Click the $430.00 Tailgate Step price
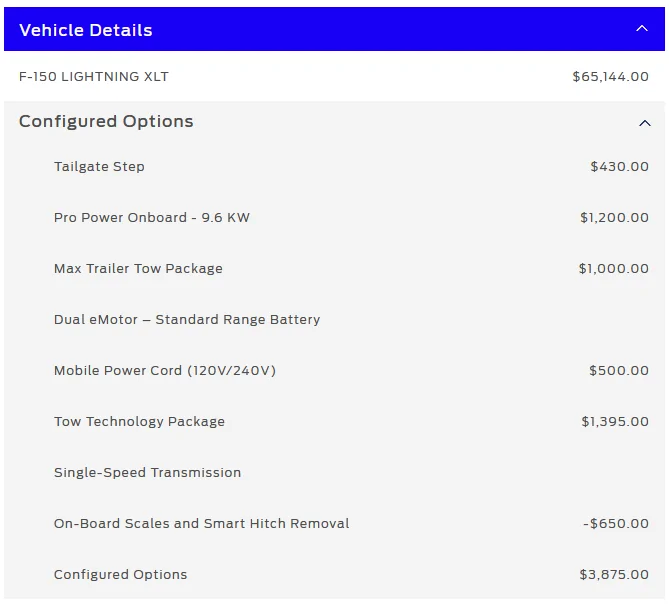The width and height of the screenshot is (669, 609). 619,167
